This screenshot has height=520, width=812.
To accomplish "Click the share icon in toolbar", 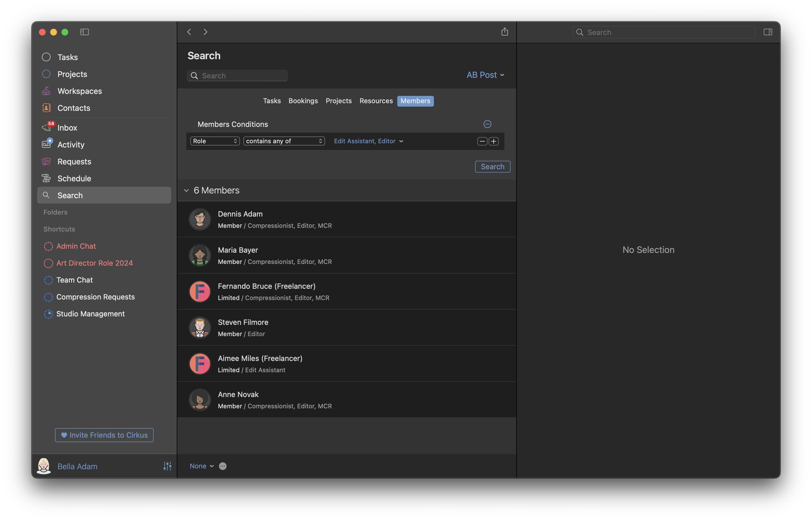I will pyautogui.click(x=504, y=32).
